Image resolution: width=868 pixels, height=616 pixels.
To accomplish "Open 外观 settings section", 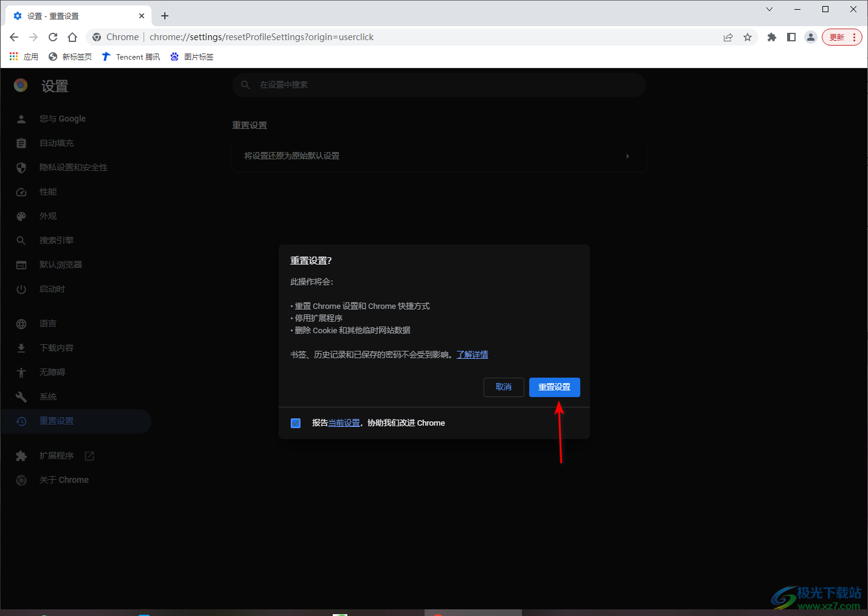I will (x=76, y=216).
